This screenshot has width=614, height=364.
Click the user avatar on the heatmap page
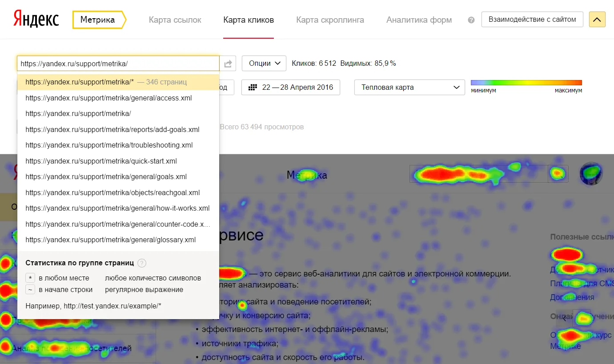591,173
